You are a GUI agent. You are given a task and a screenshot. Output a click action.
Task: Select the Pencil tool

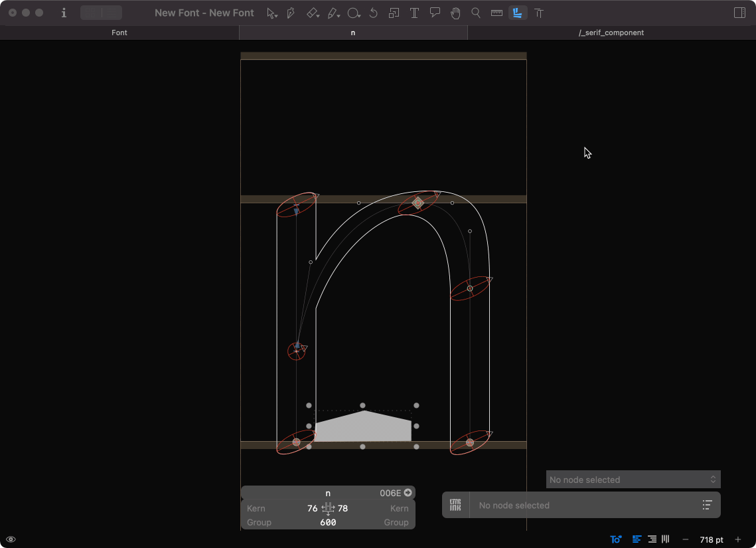[x=333, y=13]
